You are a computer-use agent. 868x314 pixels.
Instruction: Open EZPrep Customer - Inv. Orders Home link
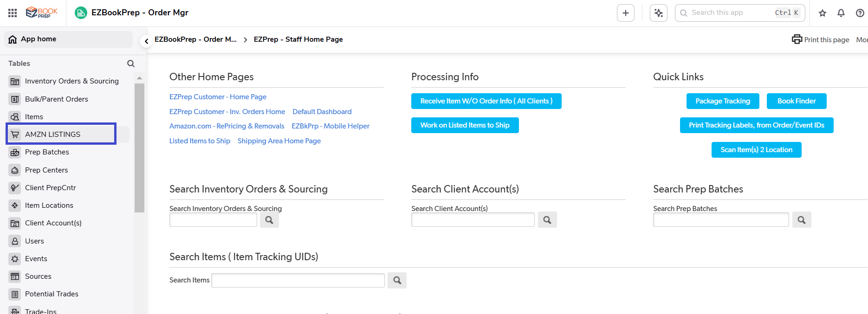[227, 112]
